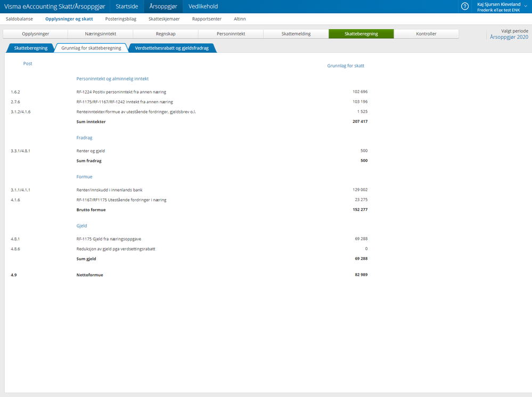Viewport: 532px width, 397px height.
Task: Click the Grunnlag for skatt column header
Action: [x=346, y=66]
